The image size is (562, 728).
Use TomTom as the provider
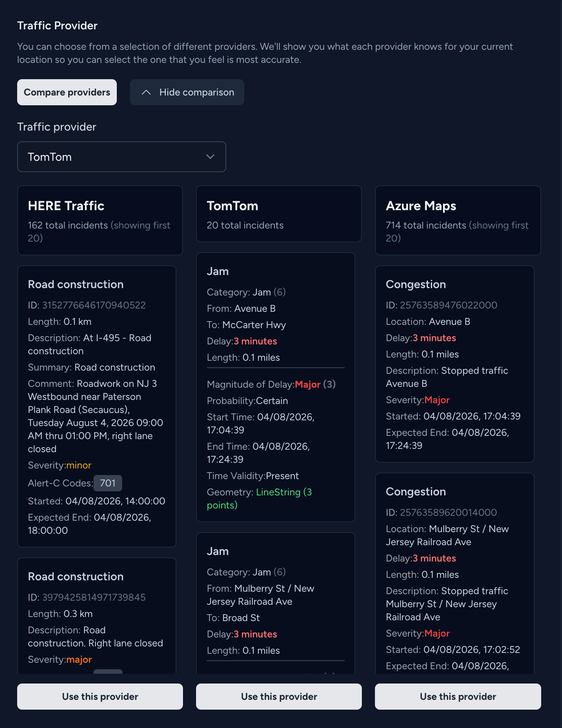pos(279,697)
